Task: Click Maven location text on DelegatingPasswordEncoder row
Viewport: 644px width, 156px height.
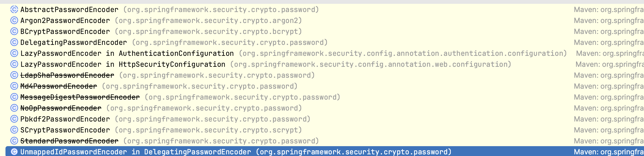Action: click(609, 42)
